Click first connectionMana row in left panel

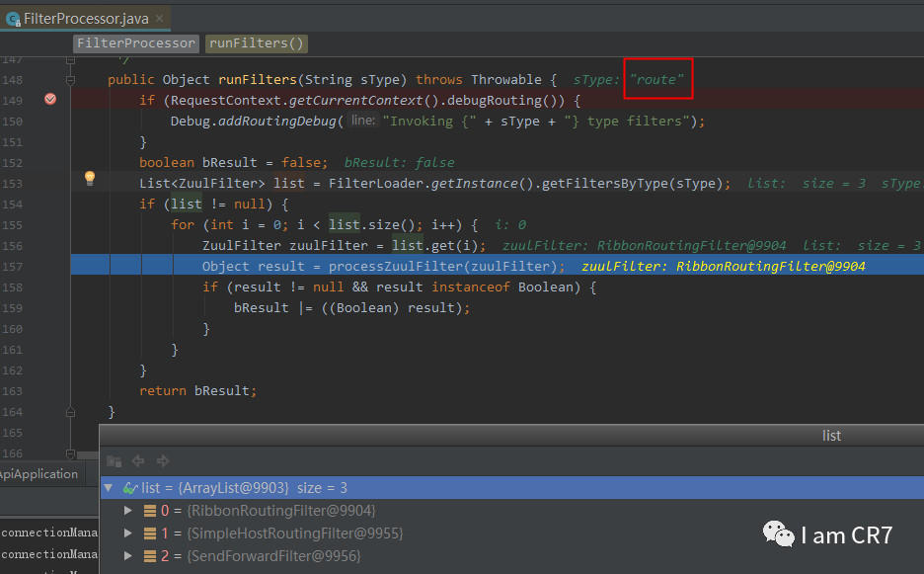49,533
